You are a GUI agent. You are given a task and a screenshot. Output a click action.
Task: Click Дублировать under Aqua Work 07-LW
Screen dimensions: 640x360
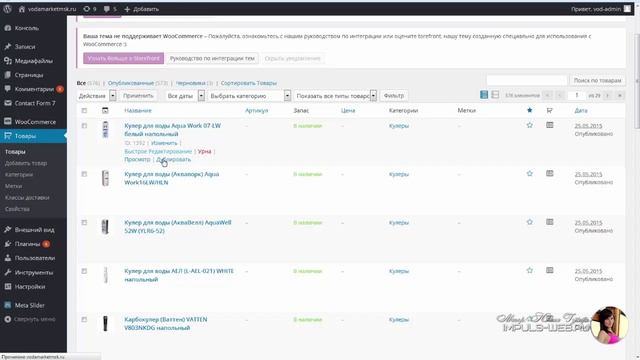pyautogui.click(x=173, y=160)
